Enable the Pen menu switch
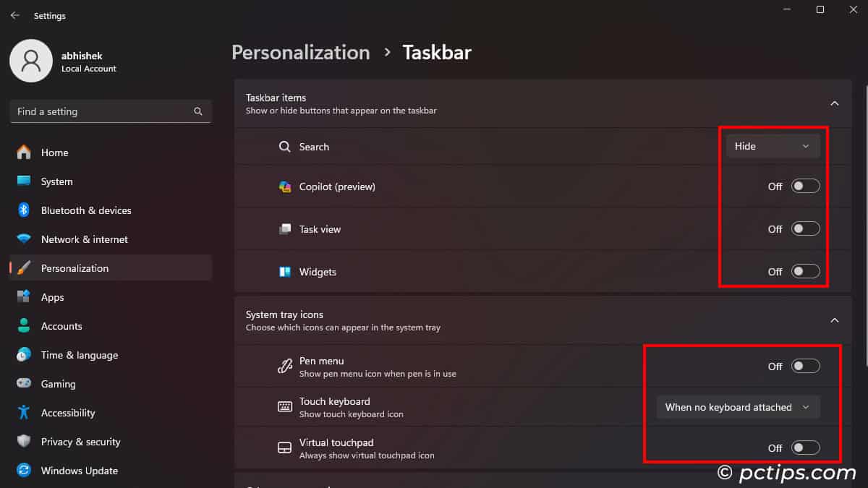This screenshot has width=868, height=488. [805, 366]
